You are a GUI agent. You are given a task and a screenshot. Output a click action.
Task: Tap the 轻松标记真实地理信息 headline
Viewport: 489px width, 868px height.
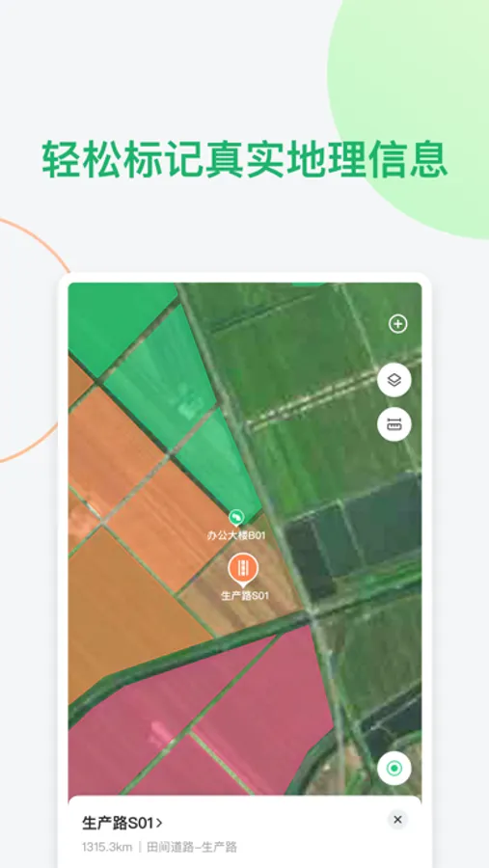pyautogui.click(x=244, y=159)
